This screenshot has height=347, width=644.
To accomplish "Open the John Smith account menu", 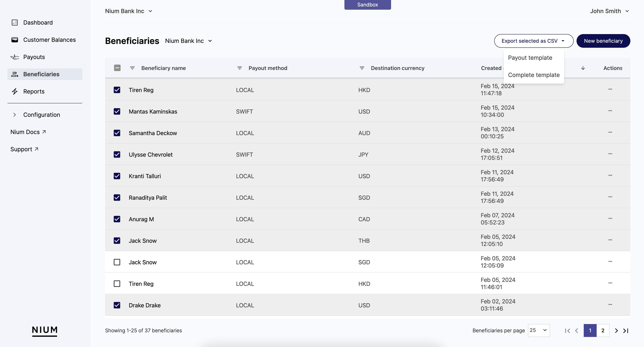I will coord(609,11).
